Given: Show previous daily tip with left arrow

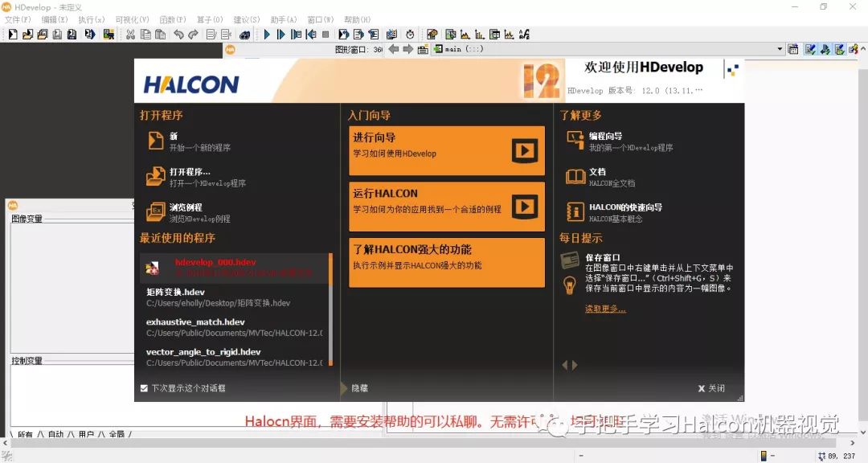Looking at the screenshot, I should tap(565, 365).
